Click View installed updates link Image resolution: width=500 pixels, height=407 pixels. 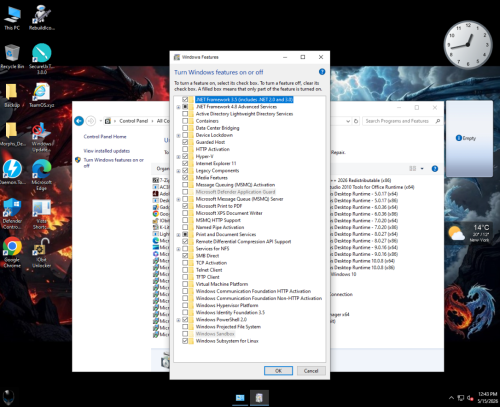pos(107,151)
